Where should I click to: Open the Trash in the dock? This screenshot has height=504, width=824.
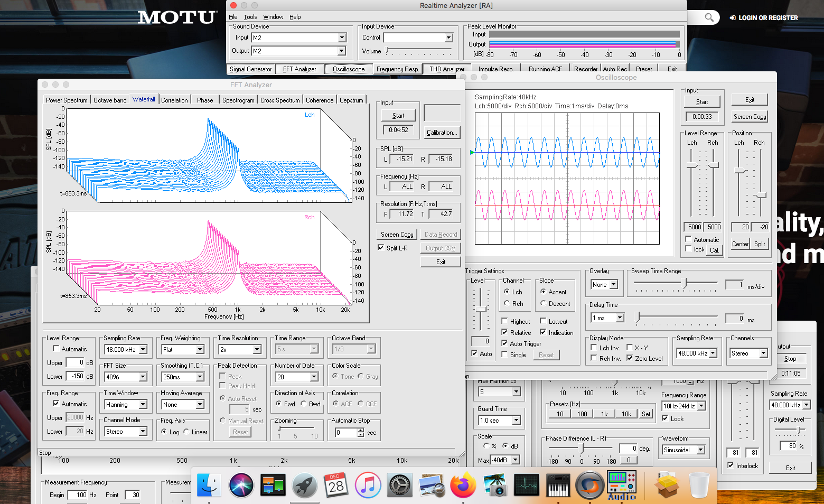point(699,485)
